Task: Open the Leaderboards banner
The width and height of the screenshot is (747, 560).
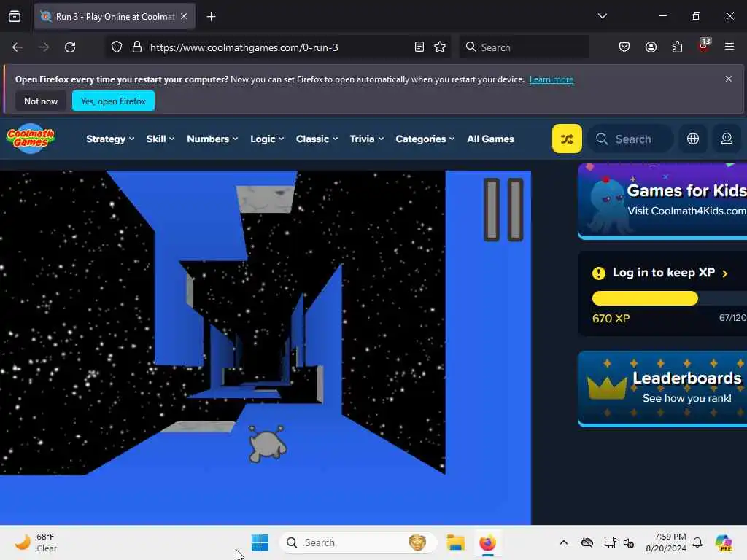Action: pos(662,389)
